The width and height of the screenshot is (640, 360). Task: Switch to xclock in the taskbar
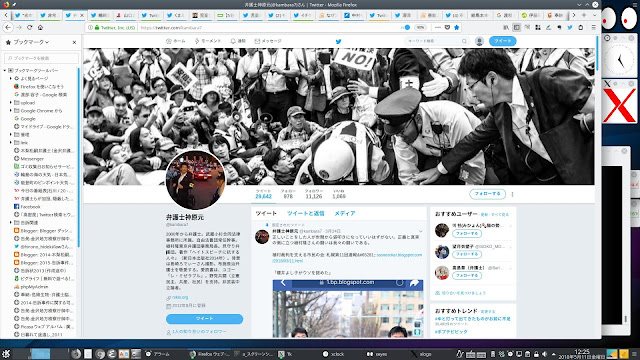pos(334,354)
